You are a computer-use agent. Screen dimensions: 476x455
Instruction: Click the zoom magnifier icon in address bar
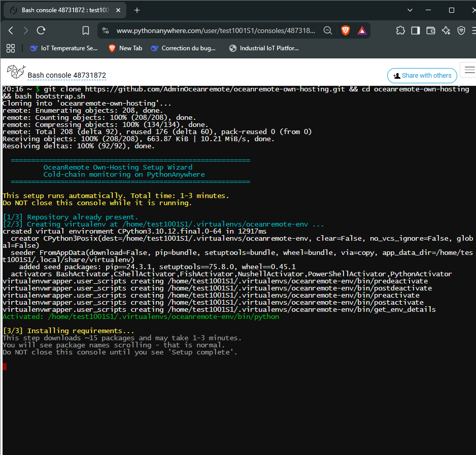pos(327,30)
